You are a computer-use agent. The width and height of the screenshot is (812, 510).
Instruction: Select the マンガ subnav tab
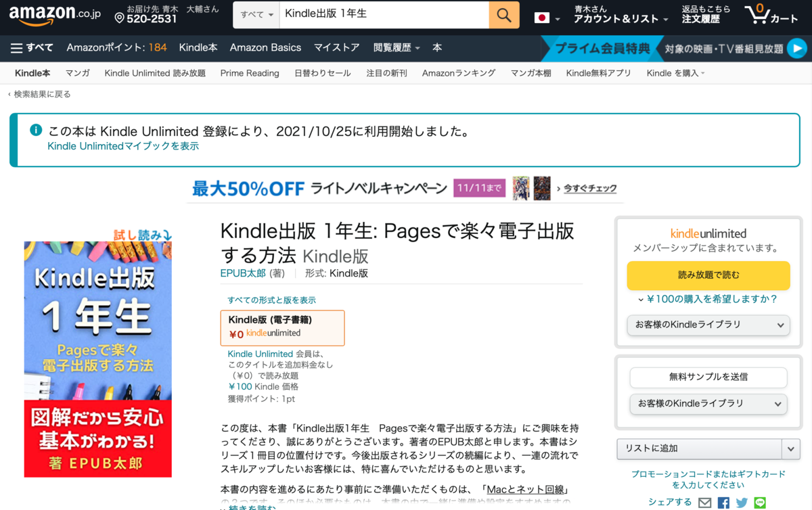77,73
